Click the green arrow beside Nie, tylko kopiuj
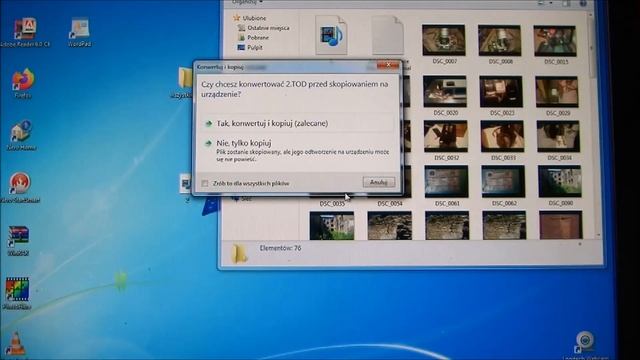 tap(209, 143)
